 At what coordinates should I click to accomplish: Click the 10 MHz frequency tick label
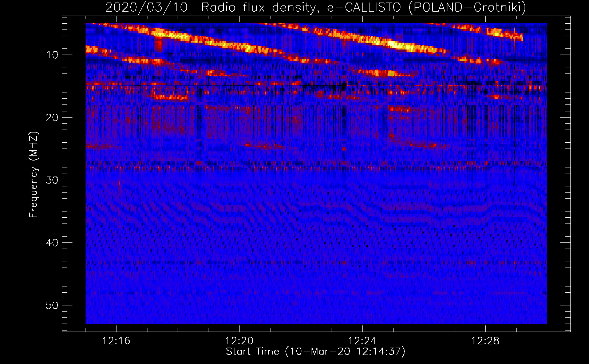point(52,55)
